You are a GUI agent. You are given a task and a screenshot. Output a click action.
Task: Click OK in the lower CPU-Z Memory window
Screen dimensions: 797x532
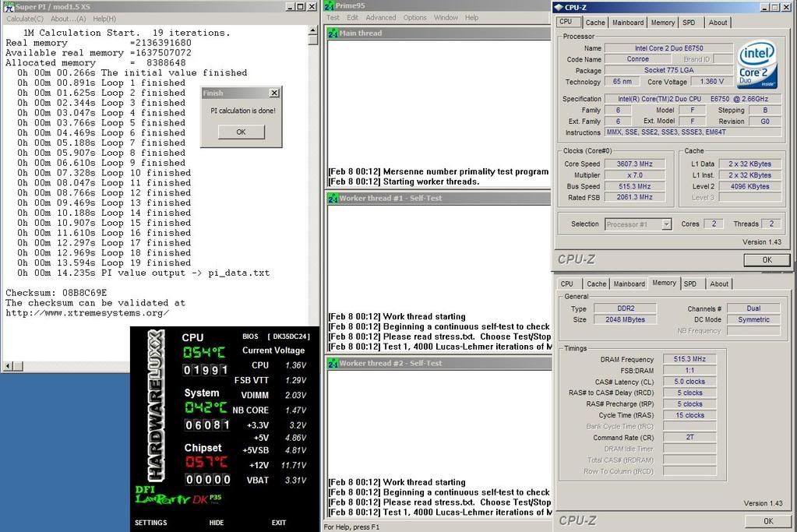[768, 521]
